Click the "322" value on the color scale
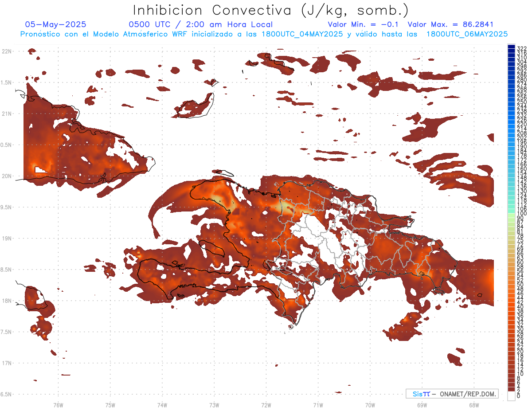532x411 pixels. tap(522, 48)
